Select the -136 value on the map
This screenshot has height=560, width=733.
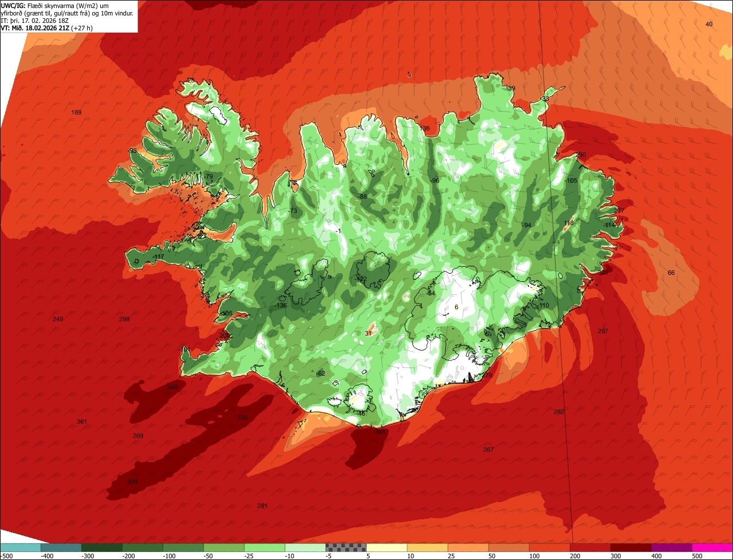coord(280,305)
